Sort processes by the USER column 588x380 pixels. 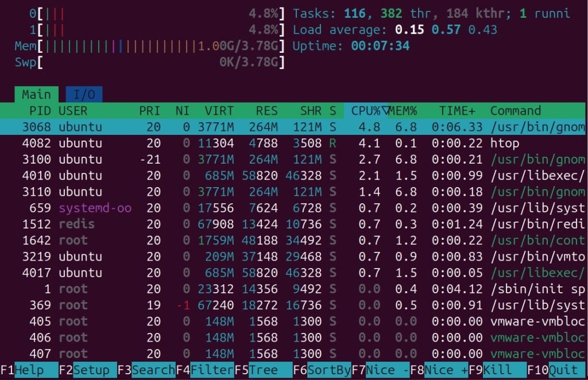pyautogui.click(x=72, y=111)
